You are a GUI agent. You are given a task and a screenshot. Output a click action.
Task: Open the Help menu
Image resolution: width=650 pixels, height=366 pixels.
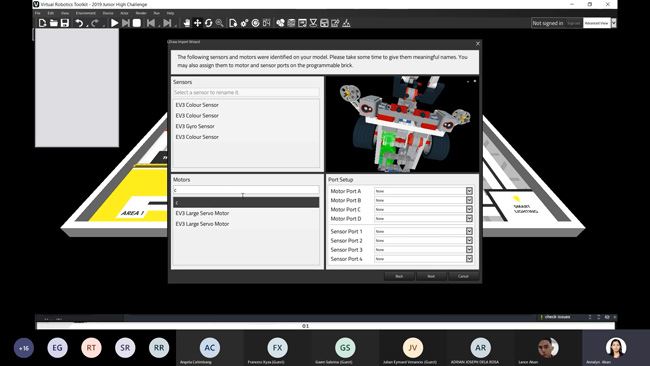click(x=170, y=13)
